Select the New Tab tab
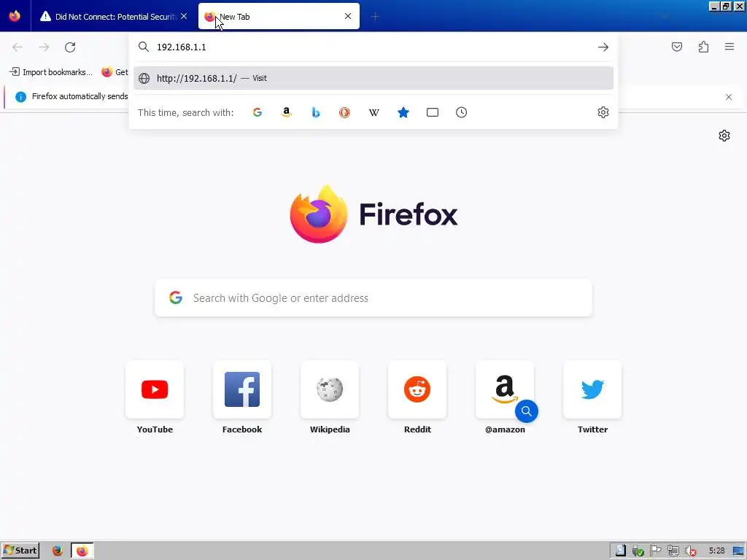747x560 pixels. click(279, 17)
